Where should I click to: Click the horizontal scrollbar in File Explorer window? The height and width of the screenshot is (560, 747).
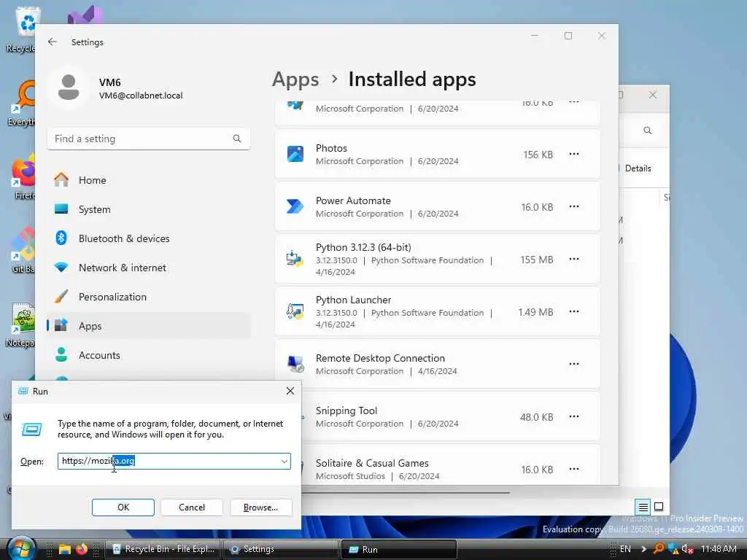pos(405,492)
